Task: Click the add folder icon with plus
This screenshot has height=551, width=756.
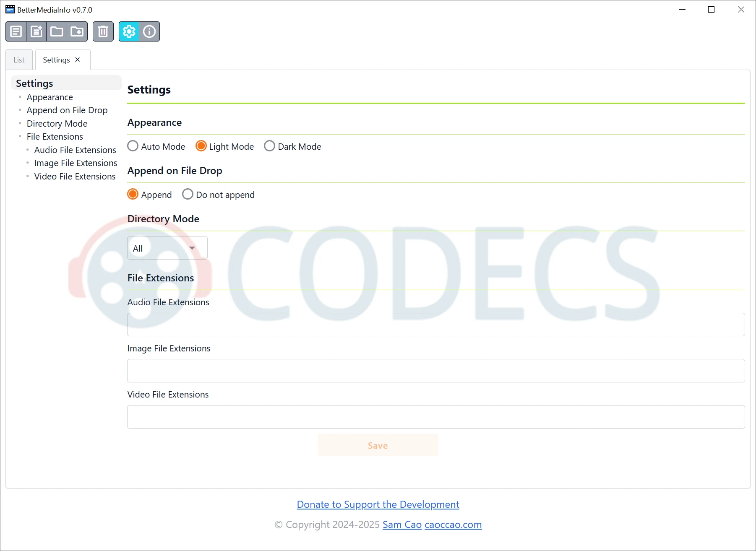Action: pos(77,31)
